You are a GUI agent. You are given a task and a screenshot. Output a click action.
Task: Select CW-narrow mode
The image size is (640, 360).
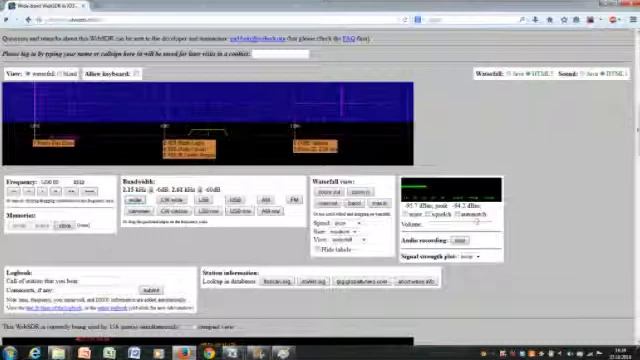pyautogui.click(x=174, y=211)
